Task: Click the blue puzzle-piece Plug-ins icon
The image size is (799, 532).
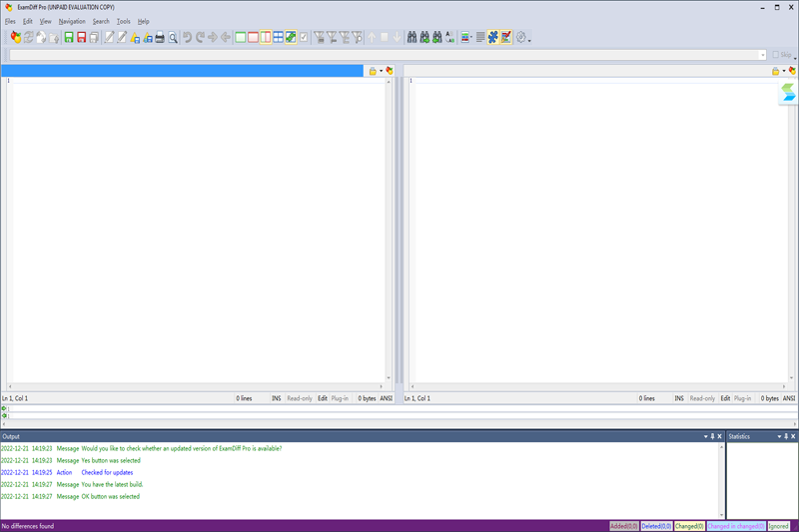Action: click(493, 37)
